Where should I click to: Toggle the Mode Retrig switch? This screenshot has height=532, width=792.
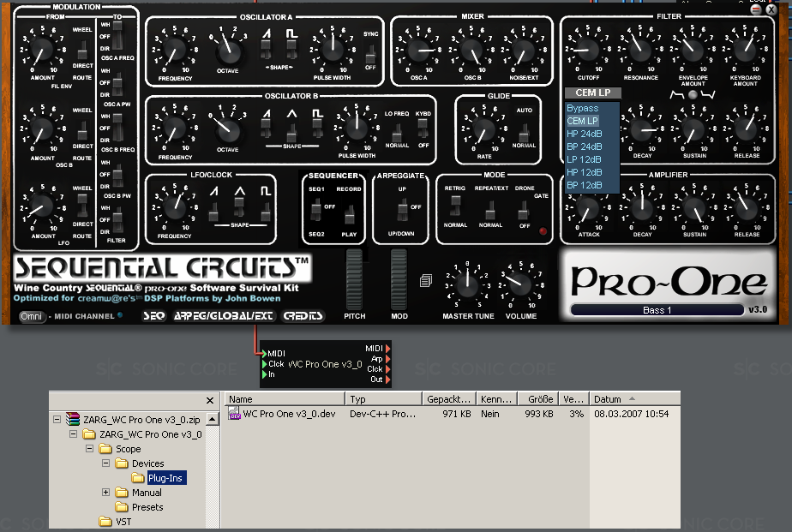tap(456, 207)
